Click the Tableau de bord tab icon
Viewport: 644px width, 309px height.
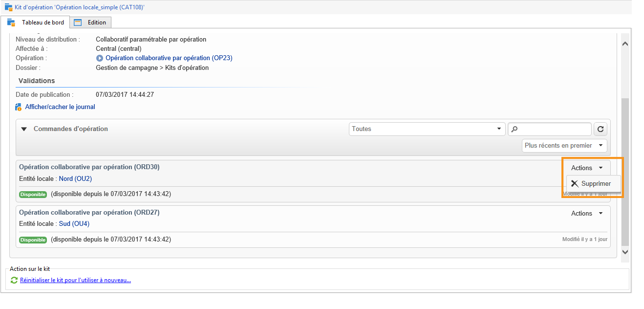tap(11, 22)
